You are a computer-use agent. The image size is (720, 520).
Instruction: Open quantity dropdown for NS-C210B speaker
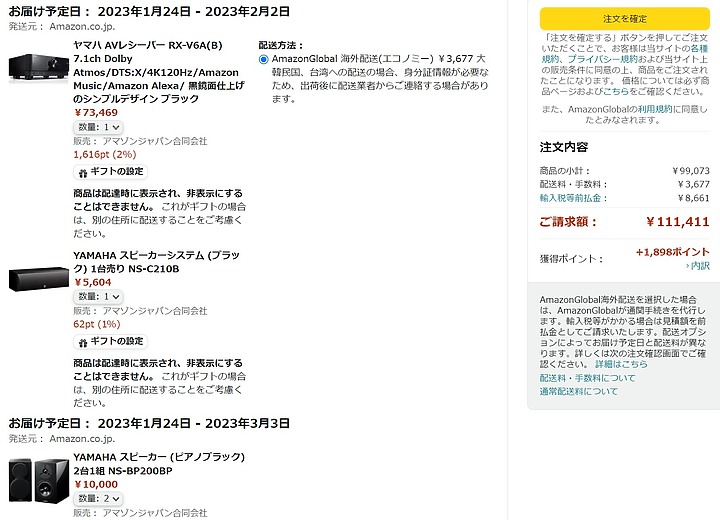coord(98,297)
